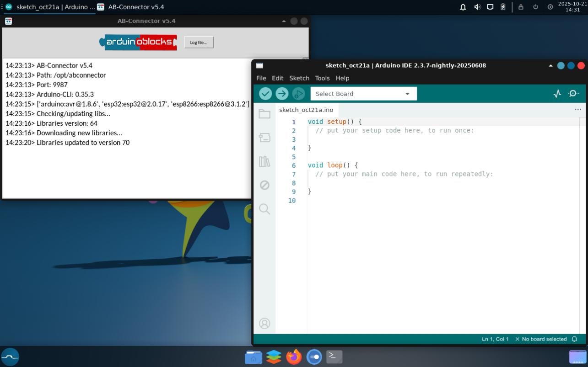This screenshot has width=588, height=367.
Task: Open the Serial Plotter icon
Action: click(557, 94)
